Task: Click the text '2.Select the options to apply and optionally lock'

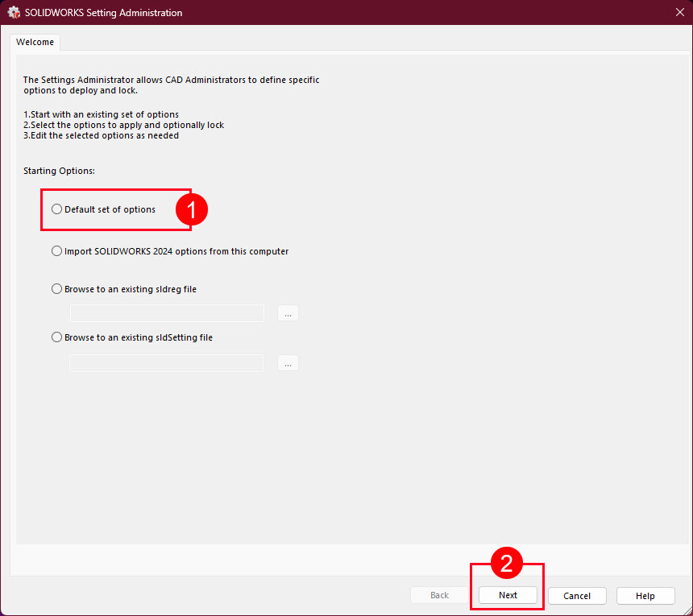Action: coord(124,125)
